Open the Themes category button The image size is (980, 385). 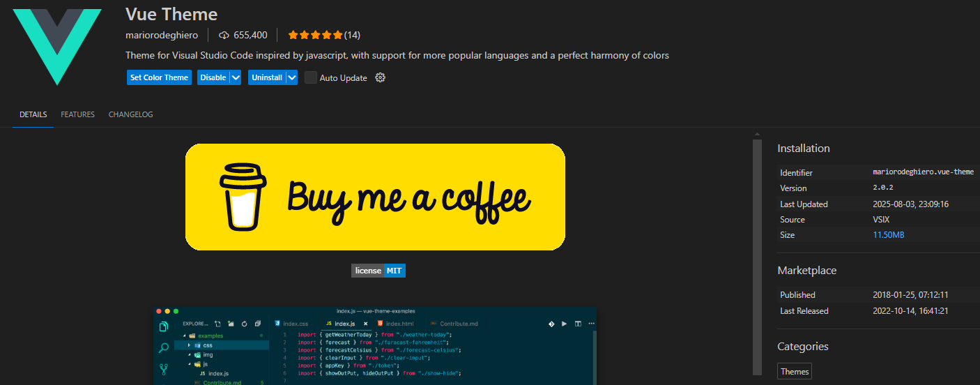click(x=795, y=372)
